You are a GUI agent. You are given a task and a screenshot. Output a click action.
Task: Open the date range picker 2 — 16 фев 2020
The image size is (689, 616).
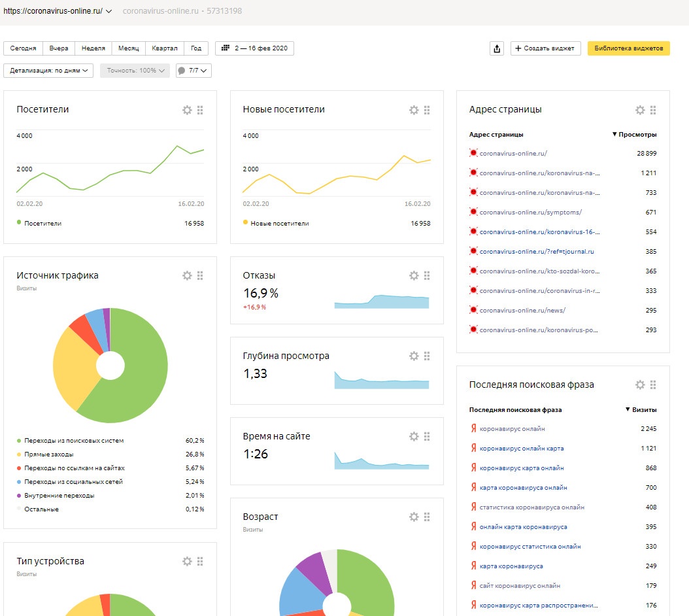click(x=254, y=48)
